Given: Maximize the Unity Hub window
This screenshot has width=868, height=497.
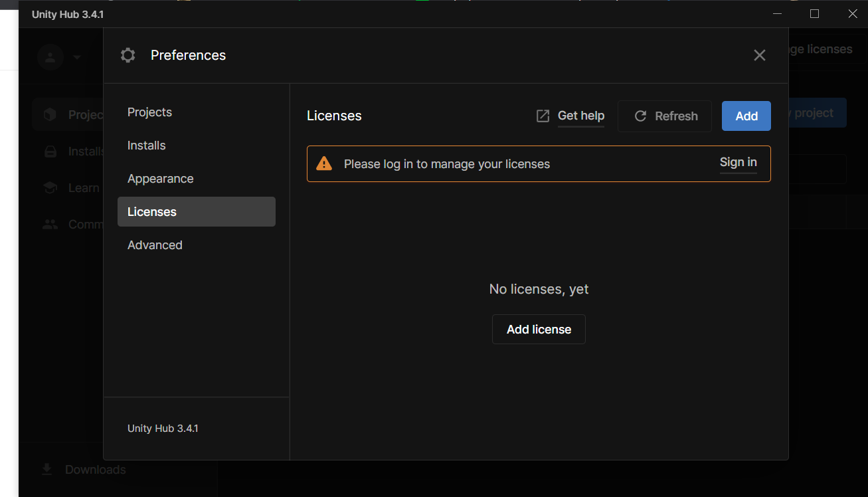Looking at the screenshot, I should tap(814, 14).
